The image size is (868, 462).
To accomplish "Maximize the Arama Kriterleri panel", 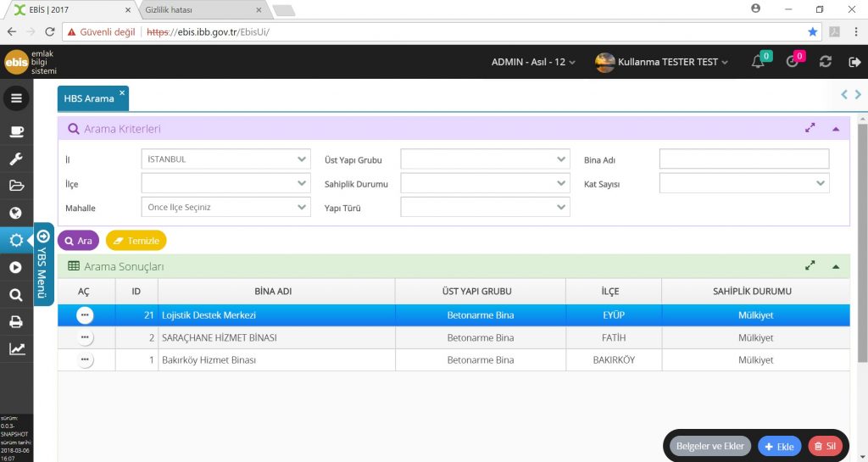I will pyautogui.click(x=810, y=128).
